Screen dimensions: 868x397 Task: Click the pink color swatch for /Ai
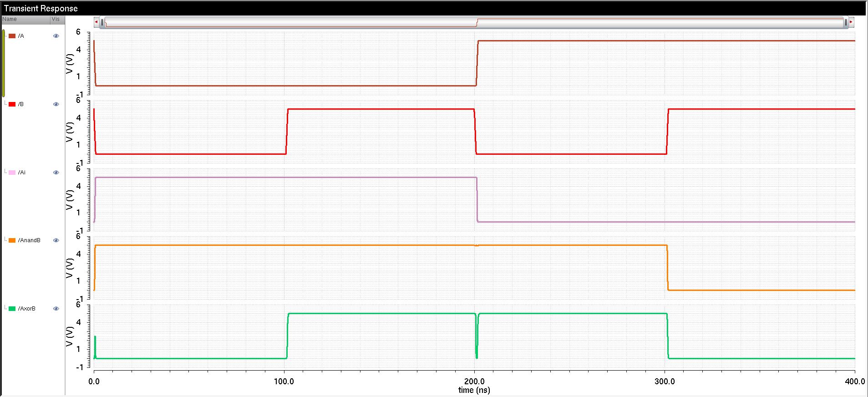pyautogui.click(x=12, y=173)
